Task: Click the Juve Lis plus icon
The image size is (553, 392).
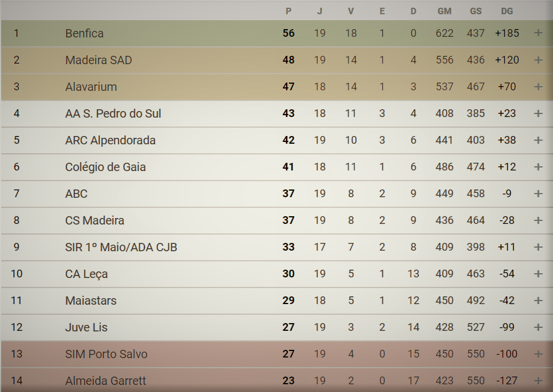Action: coord(538,327)
